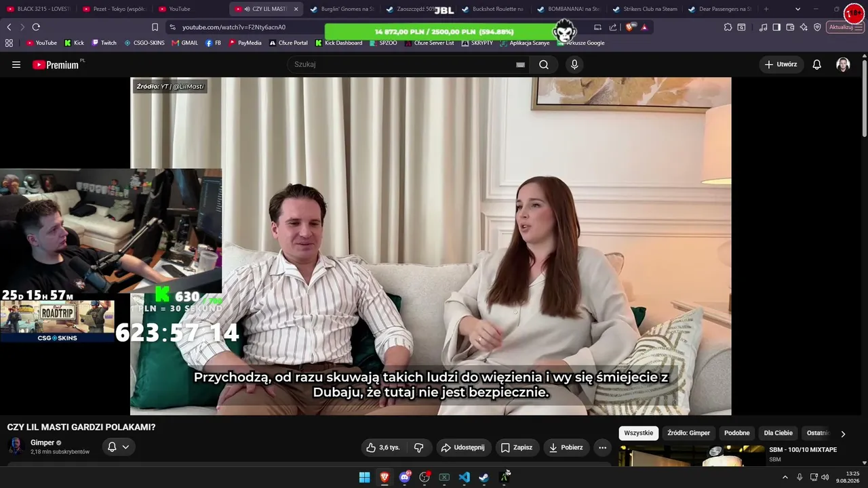Start voice search with the microphone icon
Image resolution: width=868 pixels, height=488 pixels.
(x=574, y=64)
